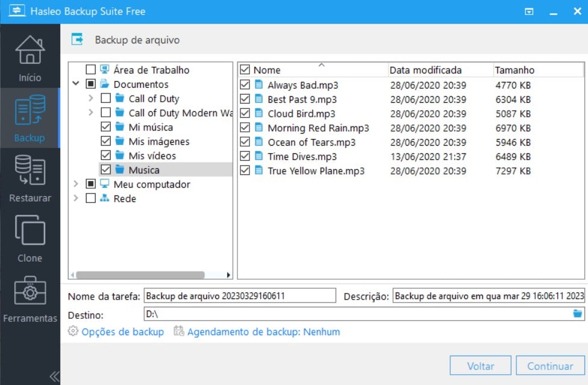Expand the Rede tree node

point(76,198)
